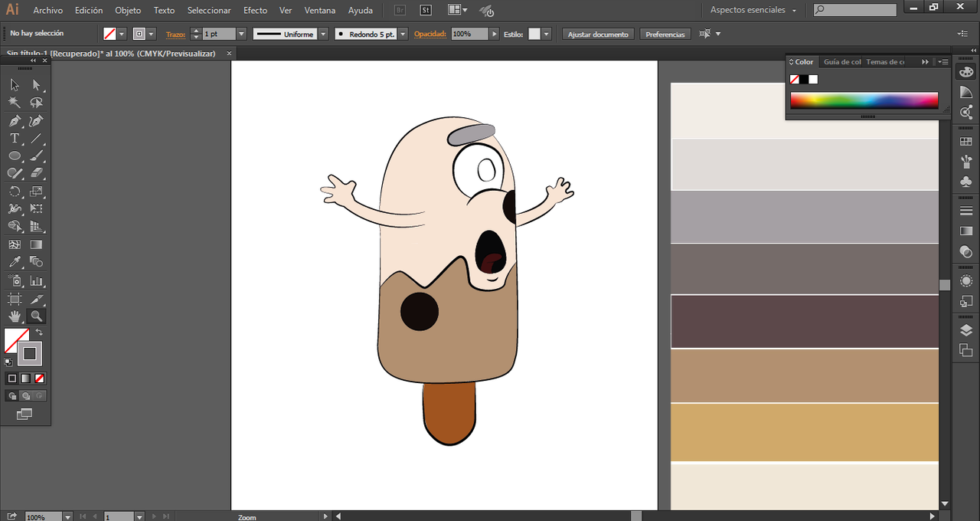
Task: Switch paint mode to Gradient
Action: tap(25, 378)
